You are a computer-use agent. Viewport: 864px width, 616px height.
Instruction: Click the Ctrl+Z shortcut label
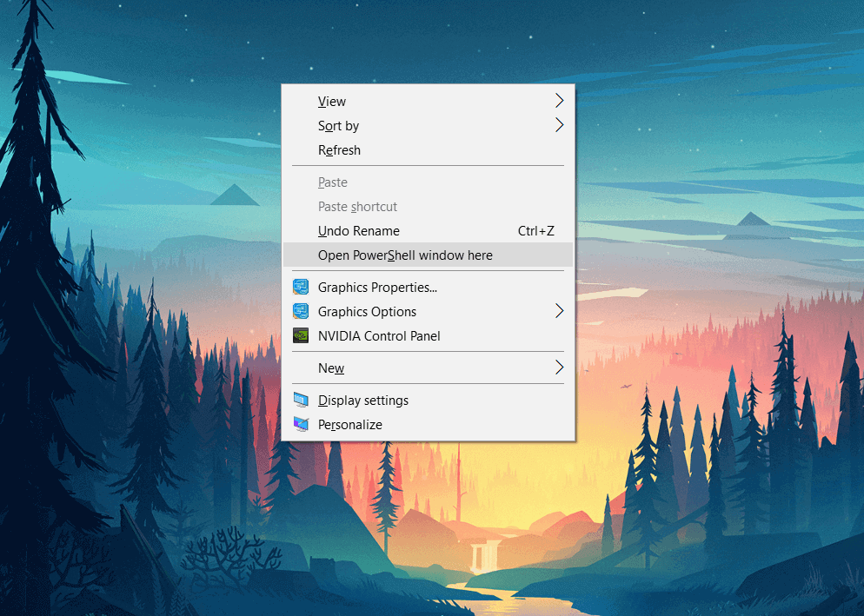(535, 231)
